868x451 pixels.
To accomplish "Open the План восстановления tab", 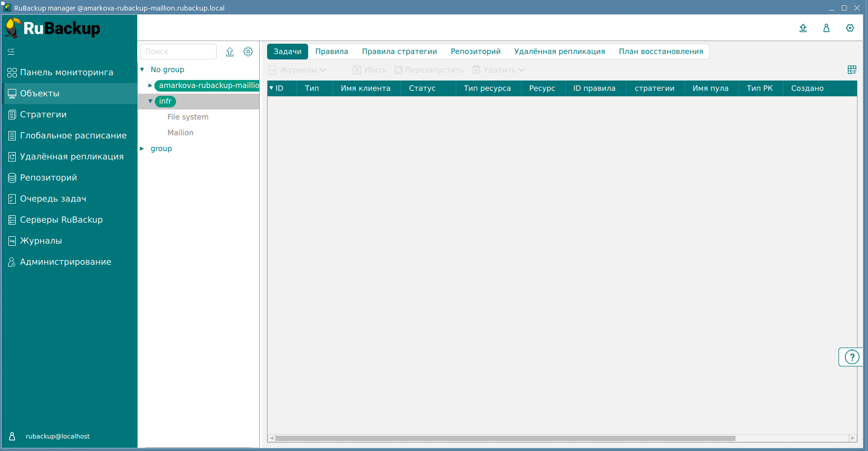I will (660, 52).
